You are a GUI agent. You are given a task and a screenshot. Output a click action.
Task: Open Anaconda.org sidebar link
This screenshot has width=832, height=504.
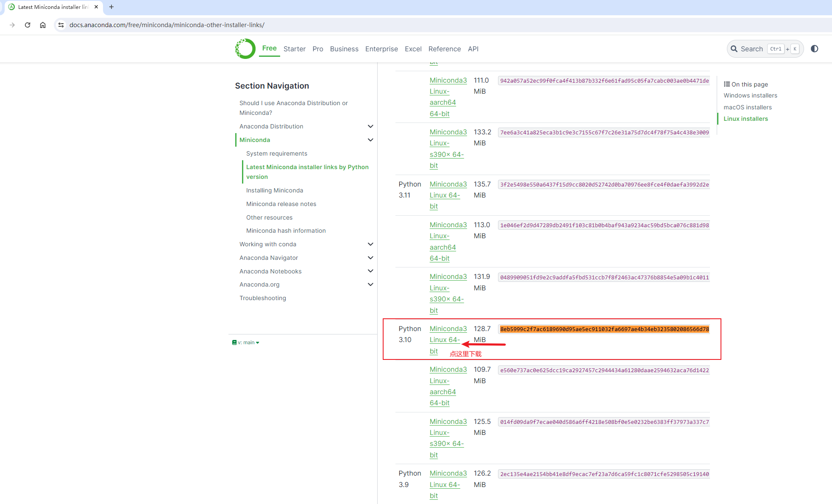click(259, 284)
